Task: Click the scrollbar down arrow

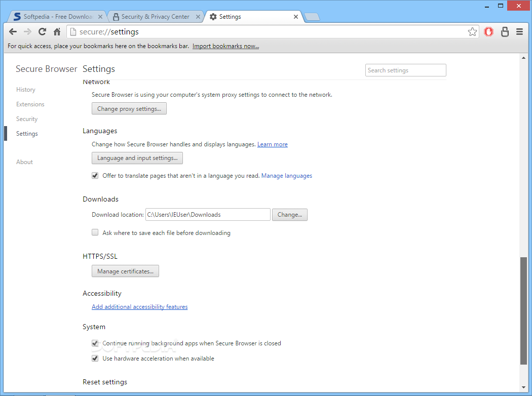Action: coord(523,387)
